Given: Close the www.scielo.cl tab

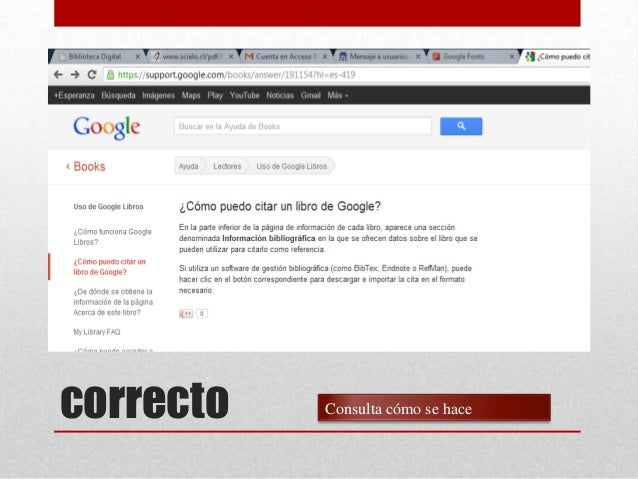Looking at the screenshot, I should click(x=231, y=57).
